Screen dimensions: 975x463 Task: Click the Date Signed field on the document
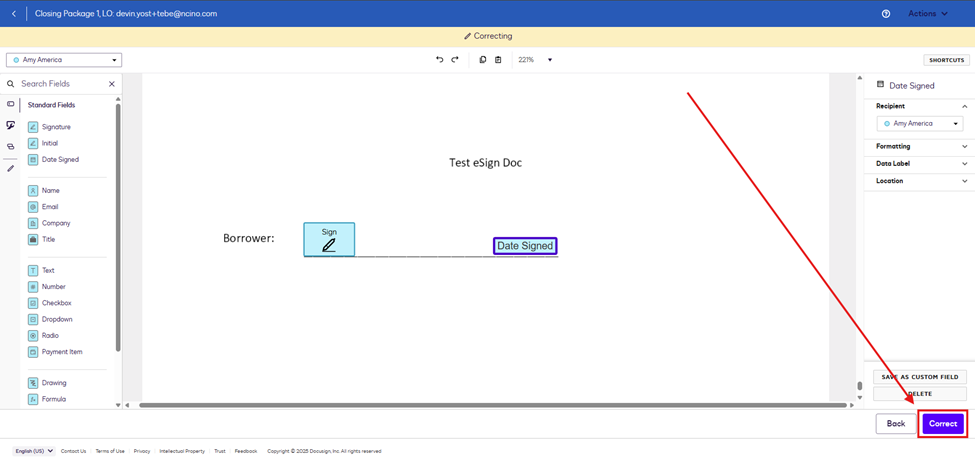click(x=525, y=246)
